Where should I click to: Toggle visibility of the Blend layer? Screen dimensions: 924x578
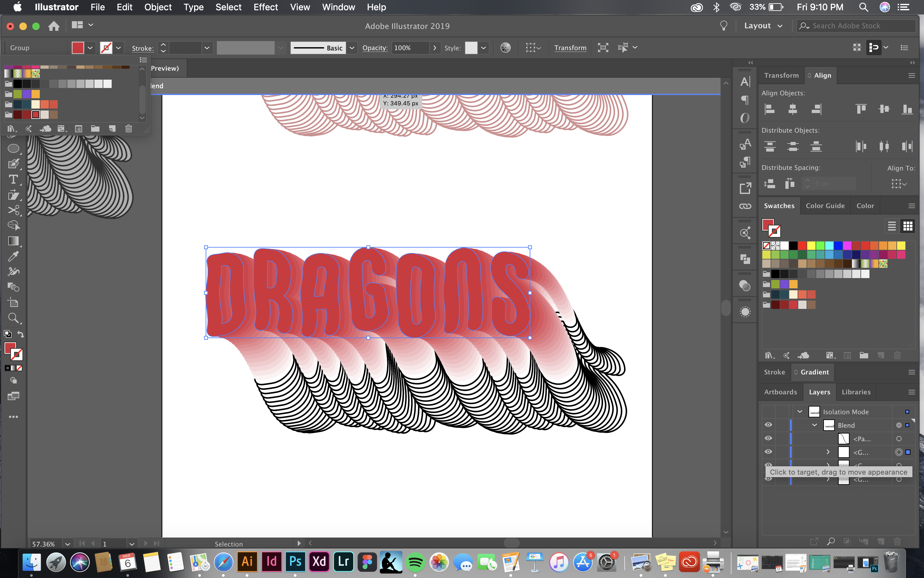(x=769, y=425)
